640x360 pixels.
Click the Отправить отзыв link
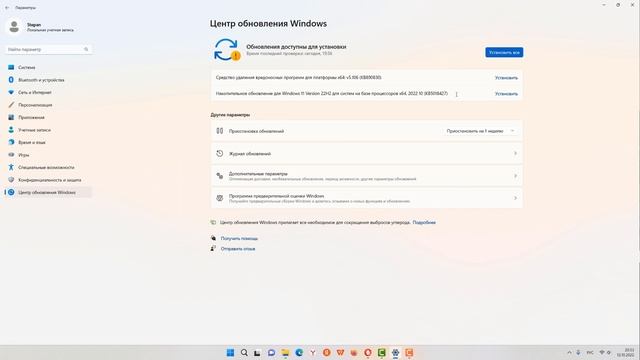click(x=238, y=249)
